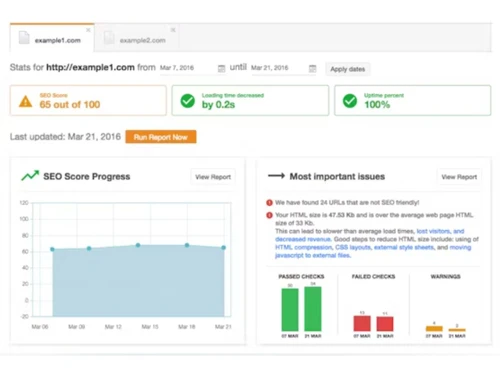
Task: Click the 21 MAR failed checks red bar
Action: point(385,324)
